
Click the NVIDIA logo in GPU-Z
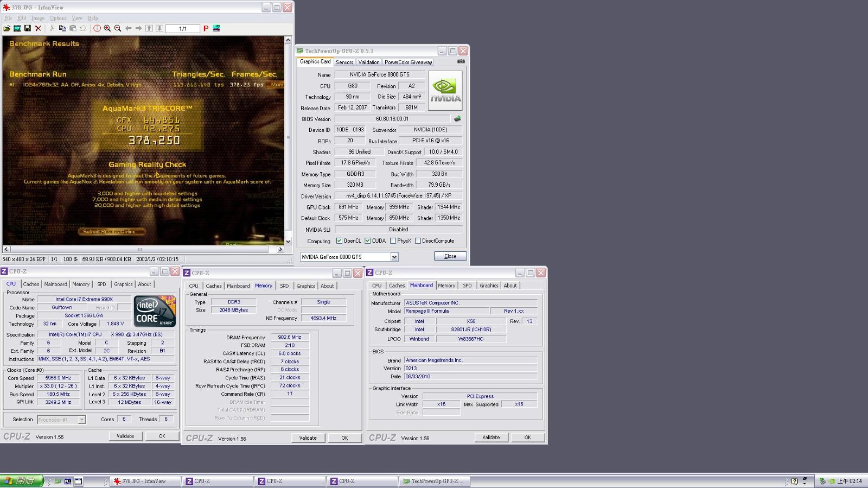pyautogui.click(x=445, y=91)
